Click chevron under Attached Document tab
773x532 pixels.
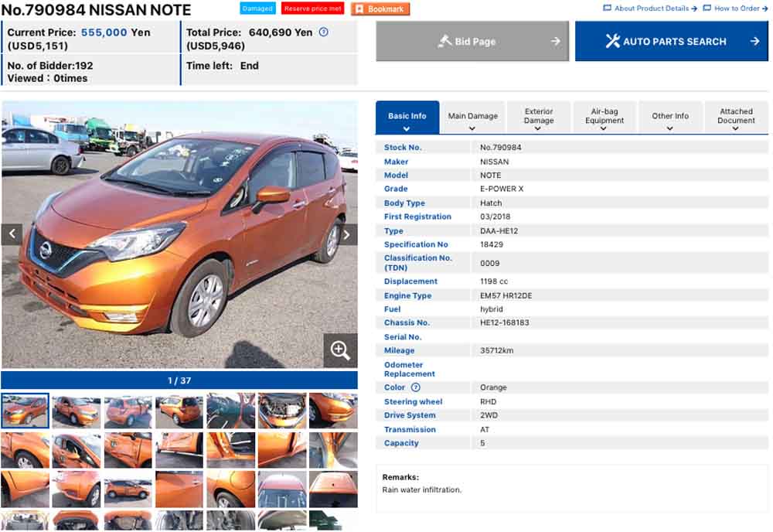click(x=736, y=128)
